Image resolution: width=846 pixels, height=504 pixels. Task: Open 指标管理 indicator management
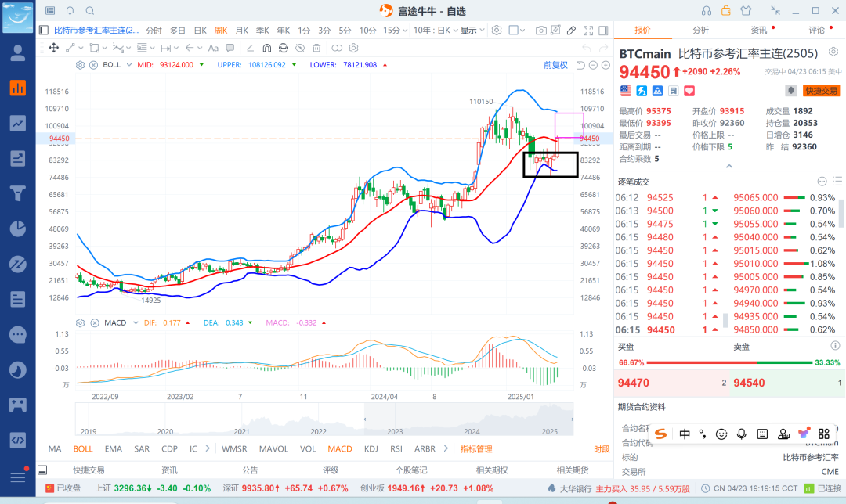pos(476,449)
